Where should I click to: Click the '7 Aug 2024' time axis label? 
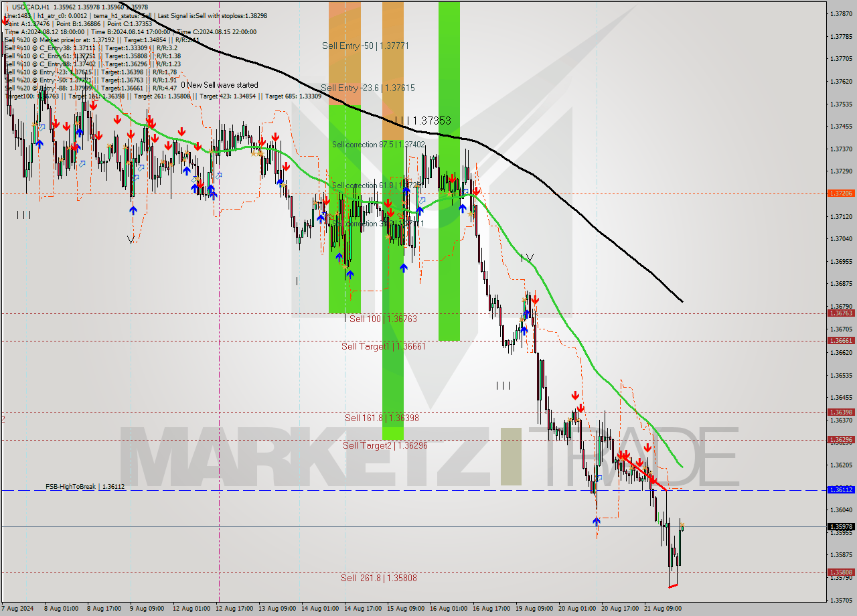[18, 609]
